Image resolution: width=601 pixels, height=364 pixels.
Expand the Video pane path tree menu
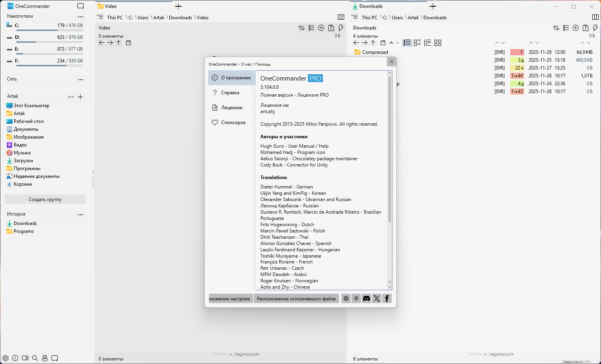pyautogui.click(x=100, y=17)
